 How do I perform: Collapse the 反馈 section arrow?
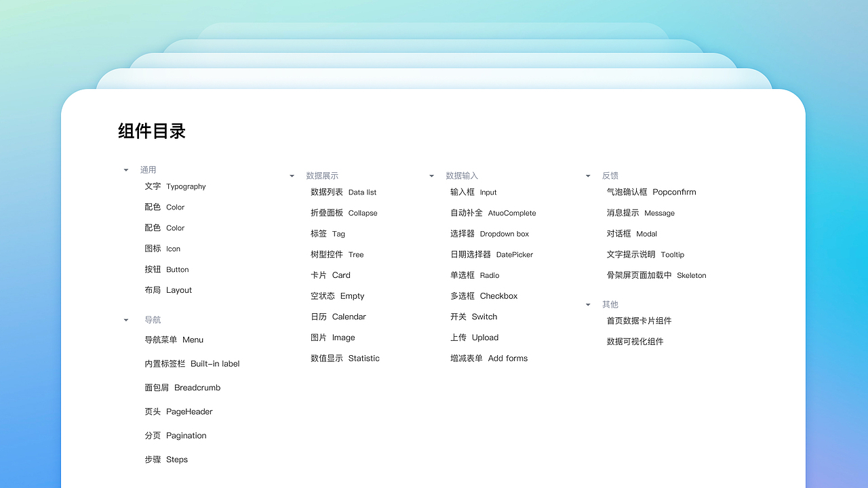point(587,175)
